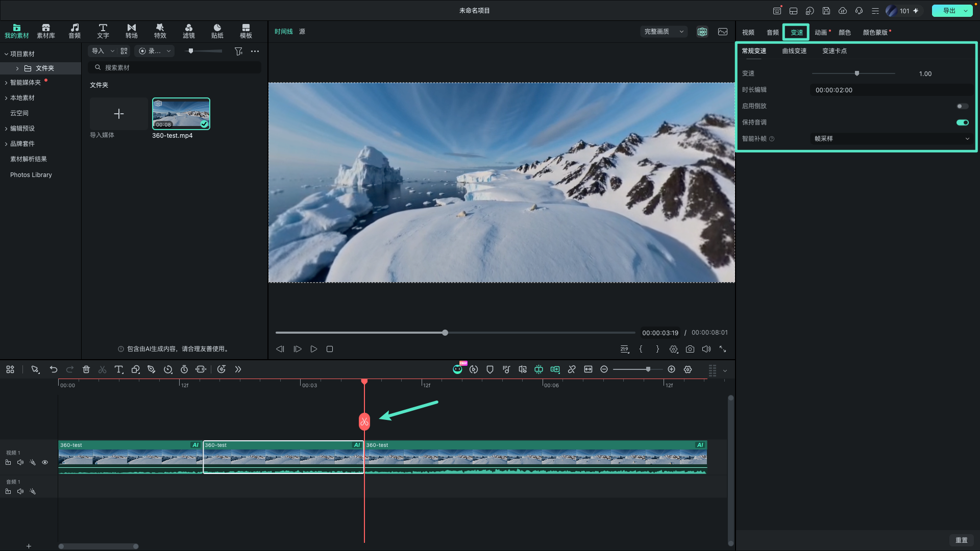This screenshot has height=551, width=980.
Task: Open the 音频 tab in properties panel
Action: 772,32
